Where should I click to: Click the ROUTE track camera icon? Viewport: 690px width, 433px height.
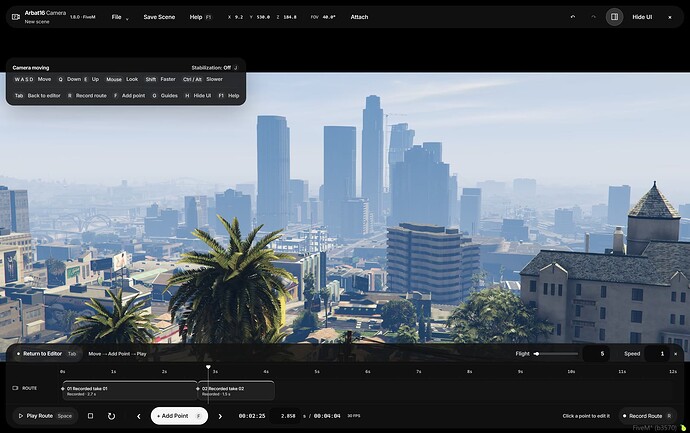click(15, 388)
